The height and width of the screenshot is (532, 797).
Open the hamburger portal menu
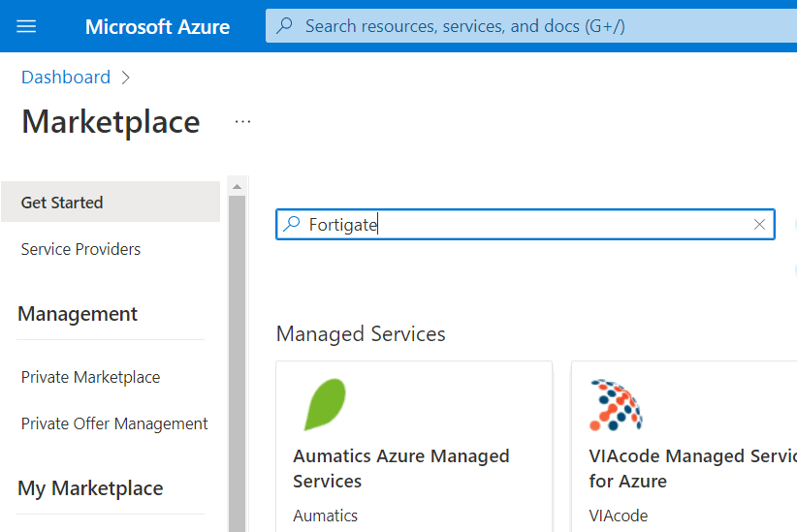(26, 26)
